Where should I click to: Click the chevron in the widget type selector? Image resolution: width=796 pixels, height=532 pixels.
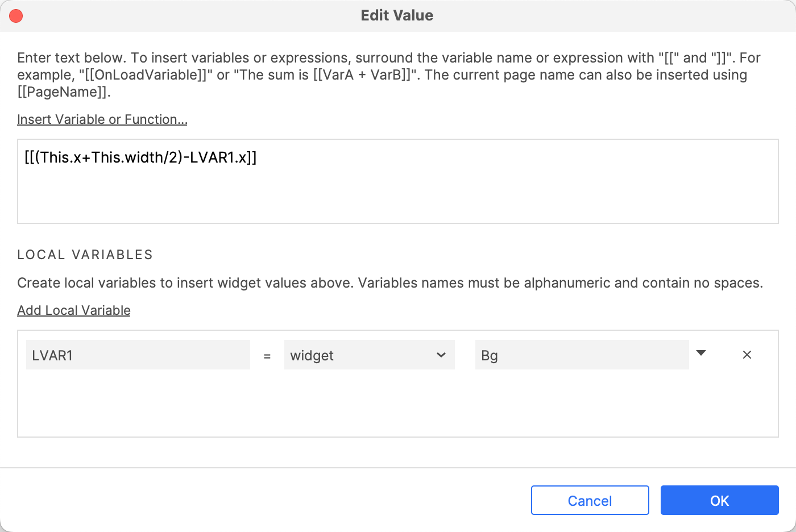click(x=441, y=355)
